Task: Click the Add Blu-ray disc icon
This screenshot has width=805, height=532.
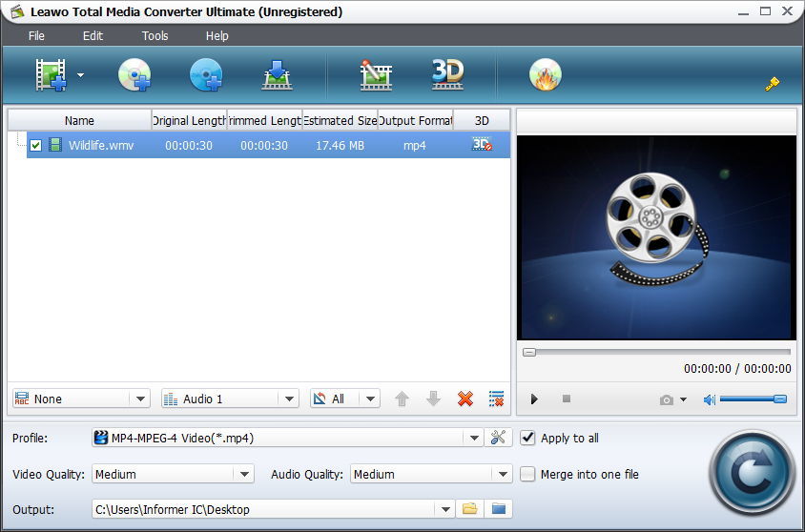Action: [x=206, y=75]
